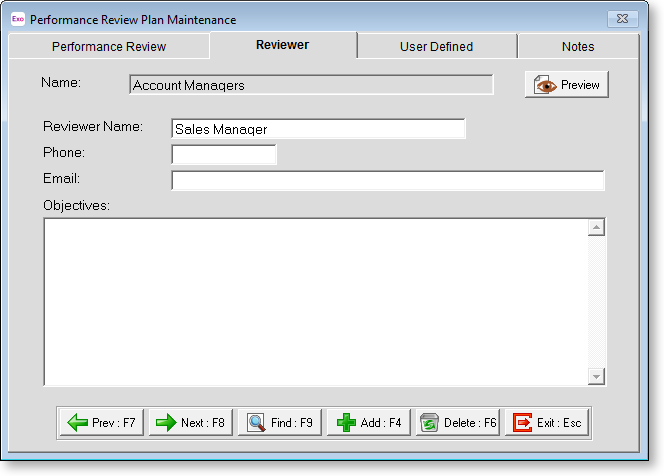The width and height of the screenshot is (664, 476).
Task: Click the Account Managers name field
Action: click(x=312, y=85)
